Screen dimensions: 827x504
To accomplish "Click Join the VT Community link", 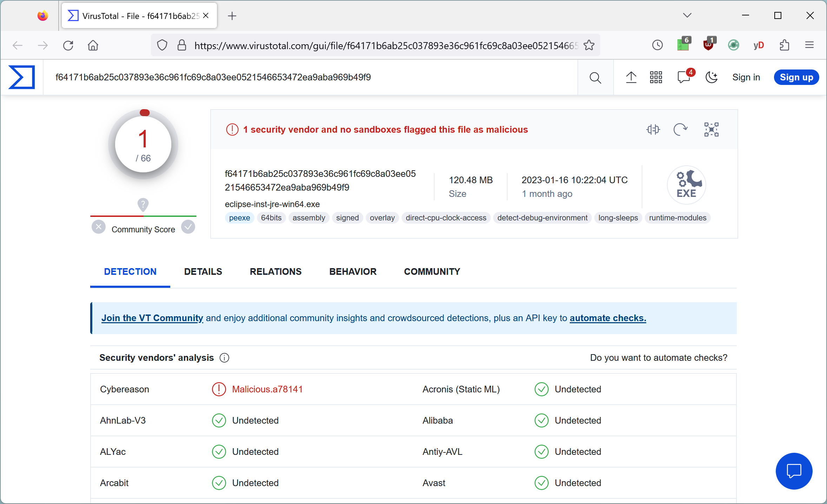I will [x=152, y=318].
